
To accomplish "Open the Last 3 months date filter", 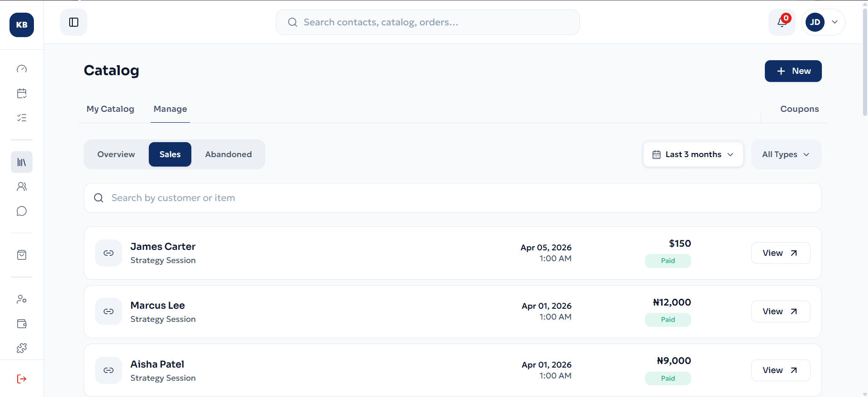I will [693, 154].
